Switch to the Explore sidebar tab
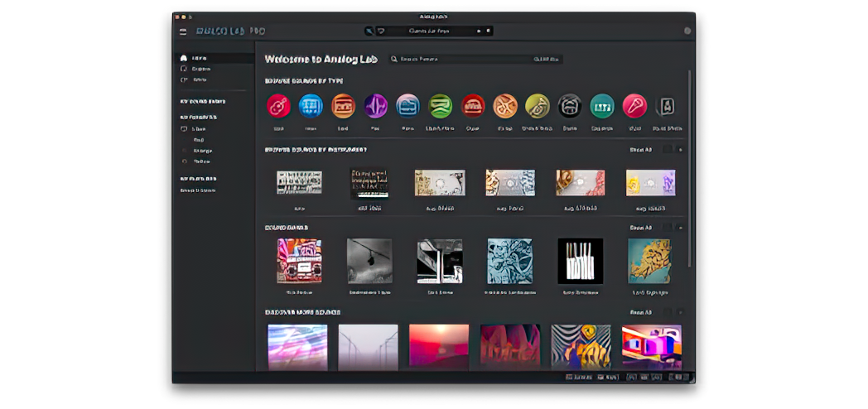868x409 pixels. point(200,69)
